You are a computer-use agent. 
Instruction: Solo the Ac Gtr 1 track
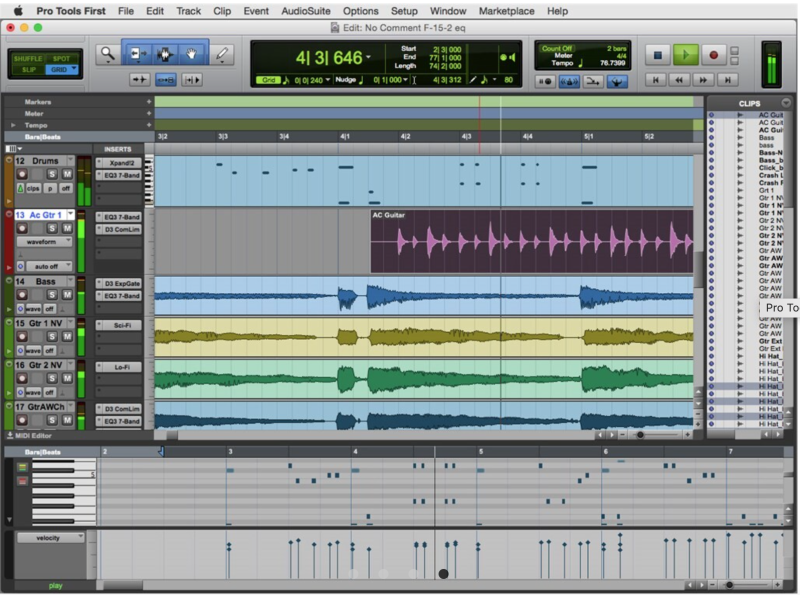click(x=52, y=228)
